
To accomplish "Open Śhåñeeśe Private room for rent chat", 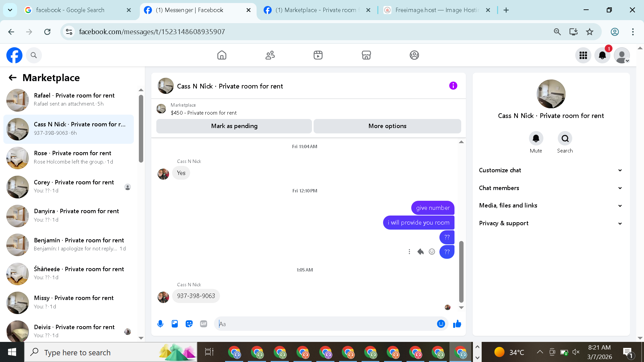I will [68, 274].
